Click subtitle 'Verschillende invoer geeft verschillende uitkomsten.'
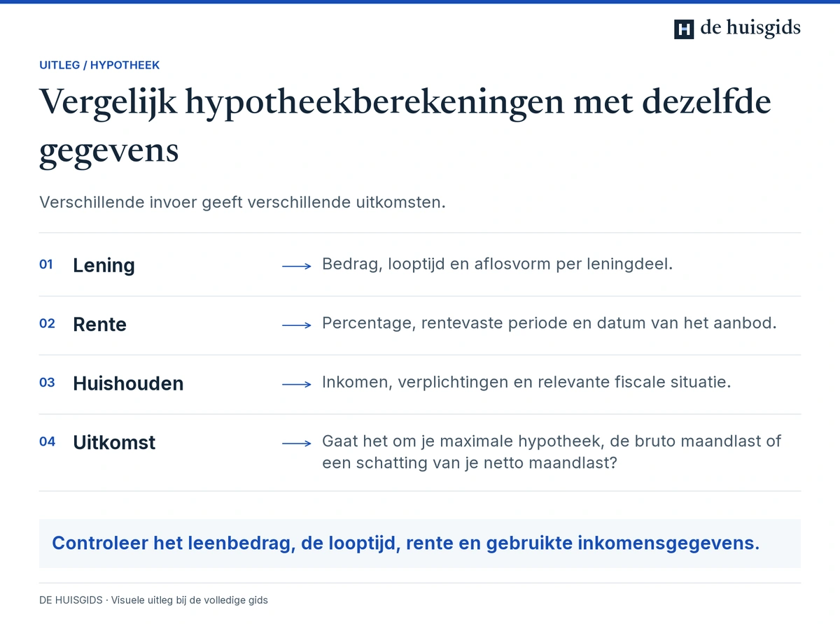 pos(242,202)
